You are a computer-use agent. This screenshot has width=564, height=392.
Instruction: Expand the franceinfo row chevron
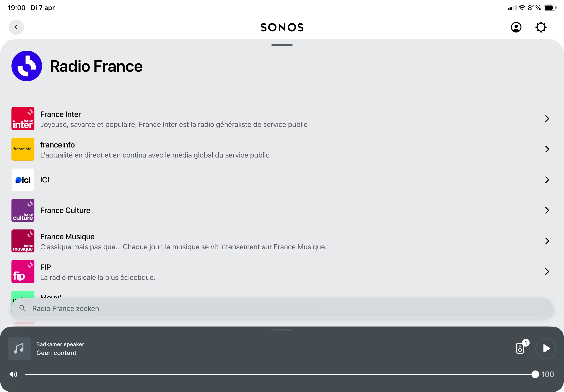pos(547,149)
